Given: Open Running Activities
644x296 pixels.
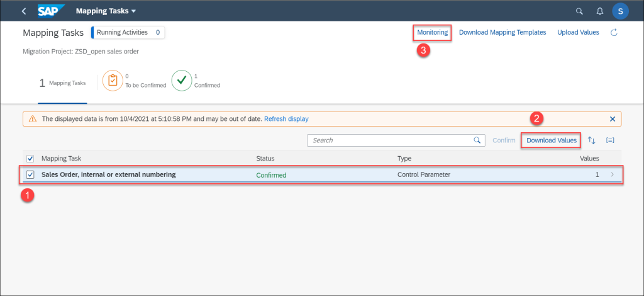Looking at the screenshot, I should tap(128, 33).
